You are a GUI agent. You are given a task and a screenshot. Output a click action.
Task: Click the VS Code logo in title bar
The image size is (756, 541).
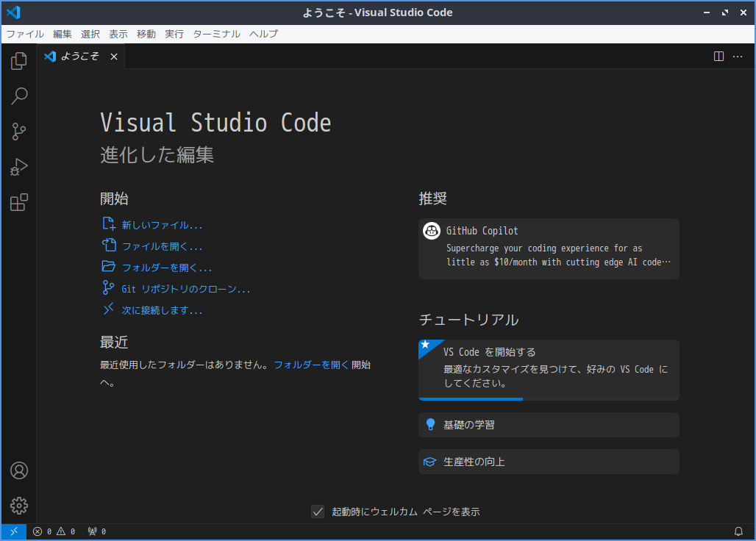pos(13,12)
